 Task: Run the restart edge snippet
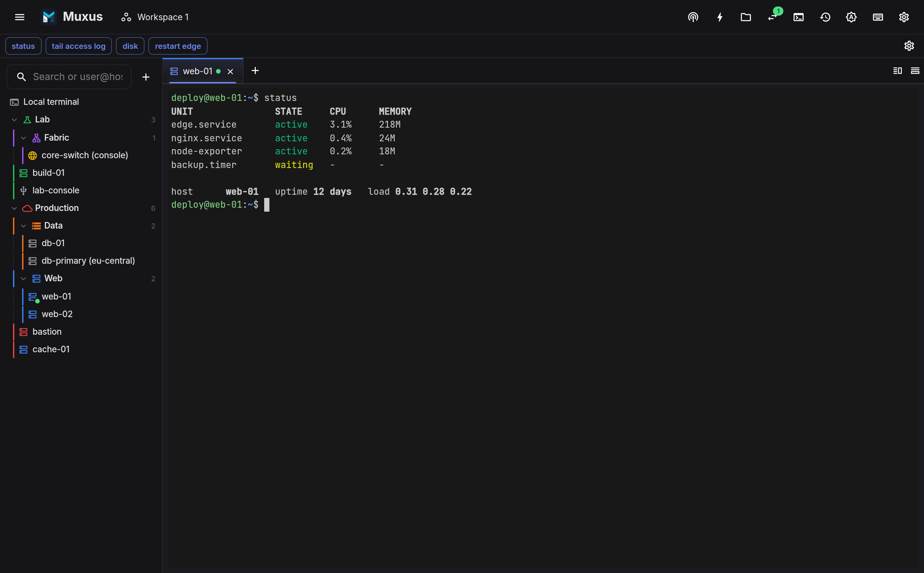[178, 46]
